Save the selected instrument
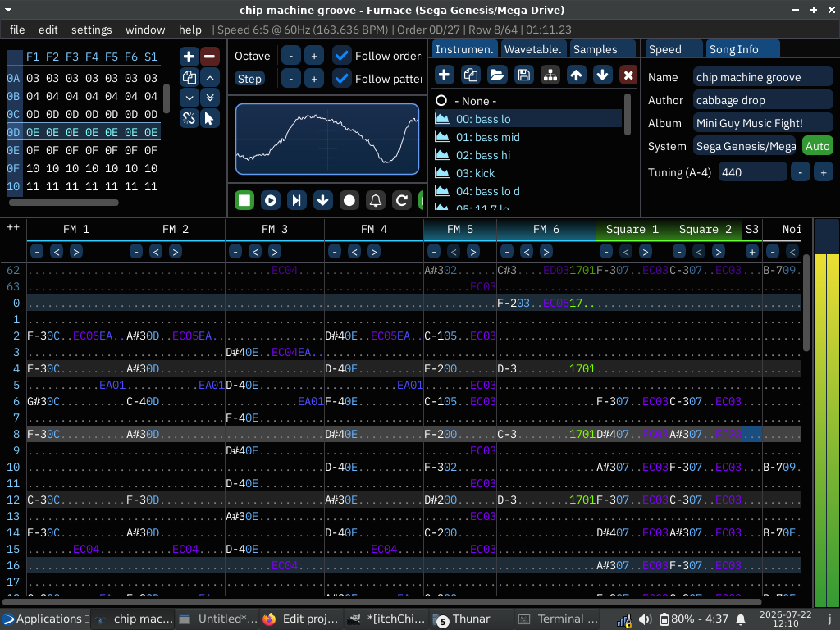The image size is (840, 630). tap(523, 75)
